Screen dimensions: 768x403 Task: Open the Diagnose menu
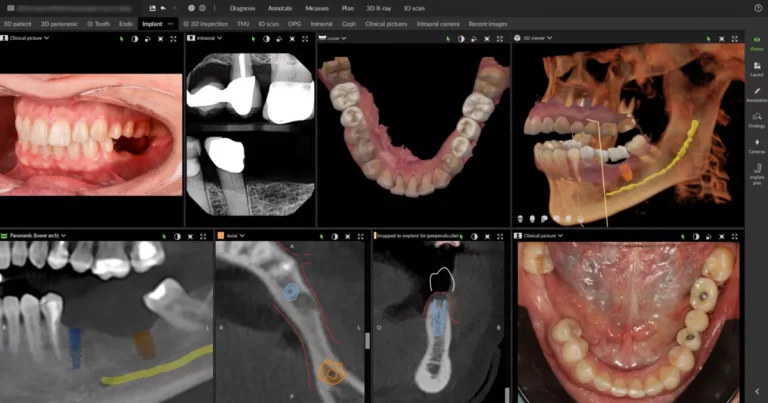[x=243, y=7]
